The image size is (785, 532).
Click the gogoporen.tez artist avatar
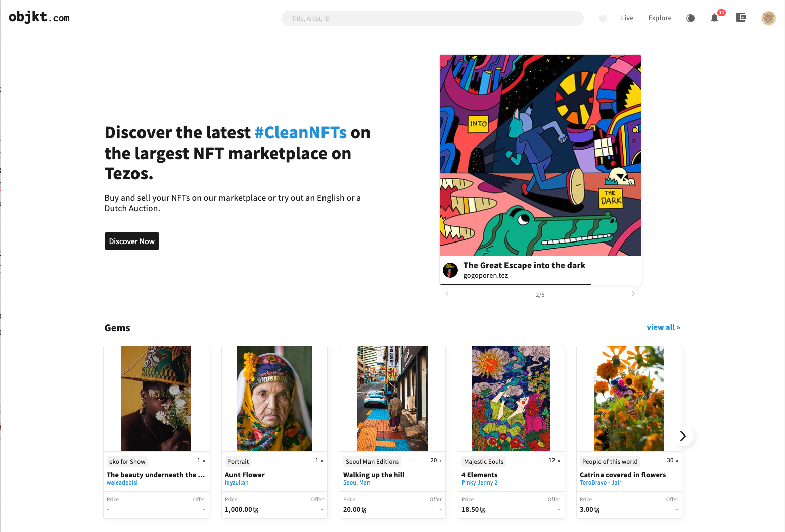(x=450, y=270)
